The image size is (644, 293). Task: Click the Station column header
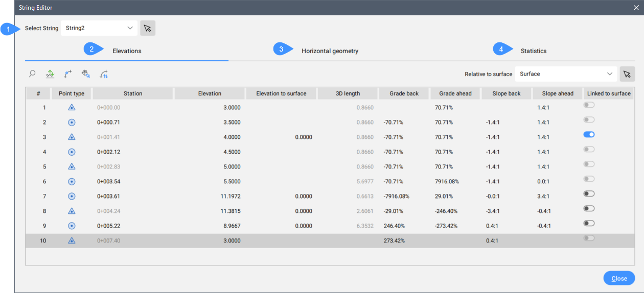coord(133,93)
